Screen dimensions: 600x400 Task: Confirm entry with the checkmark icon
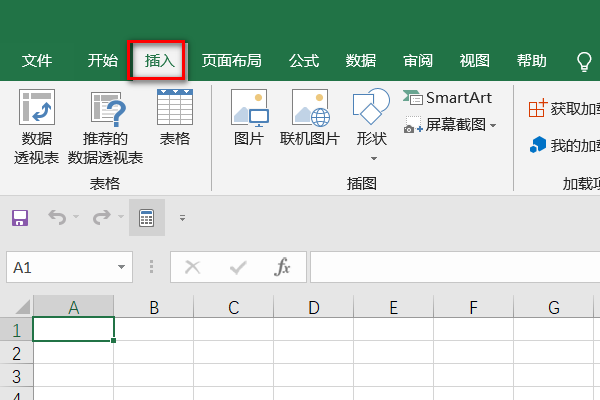click(x=238, y=267)
